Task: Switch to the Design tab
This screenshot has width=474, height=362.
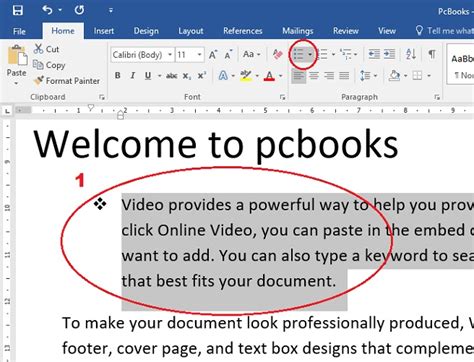Action: point(146,31)
